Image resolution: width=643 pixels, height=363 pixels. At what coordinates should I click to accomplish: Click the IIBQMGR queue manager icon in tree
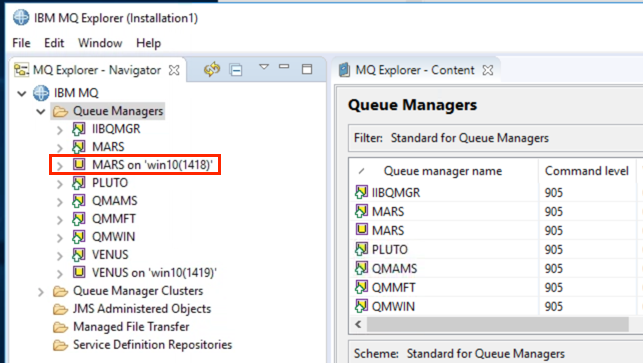(78, 129)
